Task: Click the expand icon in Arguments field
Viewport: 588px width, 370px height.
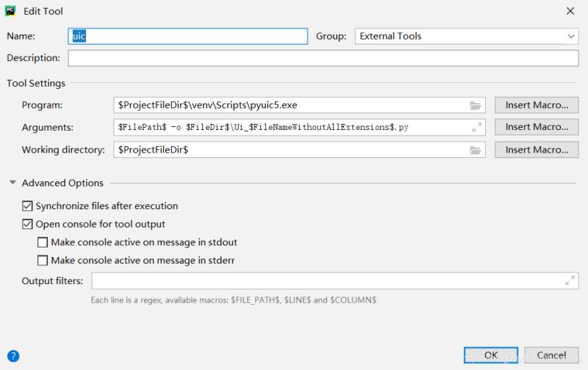Action: pyautogui.click(x=476, y=127)
